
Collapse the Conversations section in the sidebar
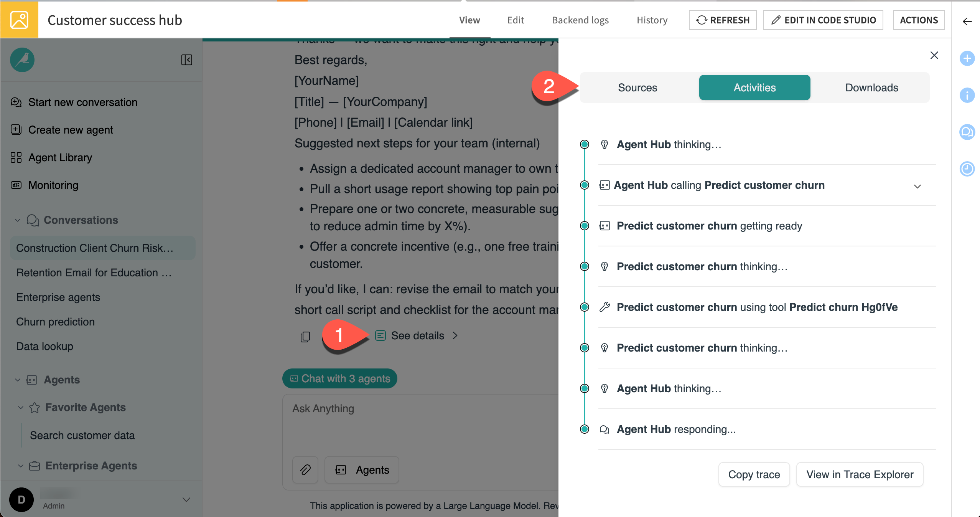point(17,220)
